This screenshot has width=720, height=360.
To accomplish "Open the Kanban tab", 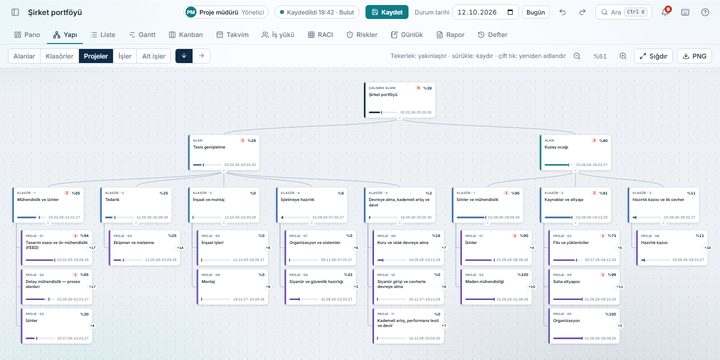I will [186, 34].
